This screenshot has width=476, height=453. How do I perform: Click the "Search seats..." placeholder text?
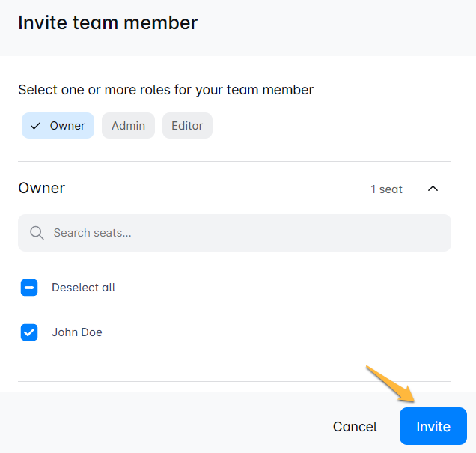click(x=93, y=233)
